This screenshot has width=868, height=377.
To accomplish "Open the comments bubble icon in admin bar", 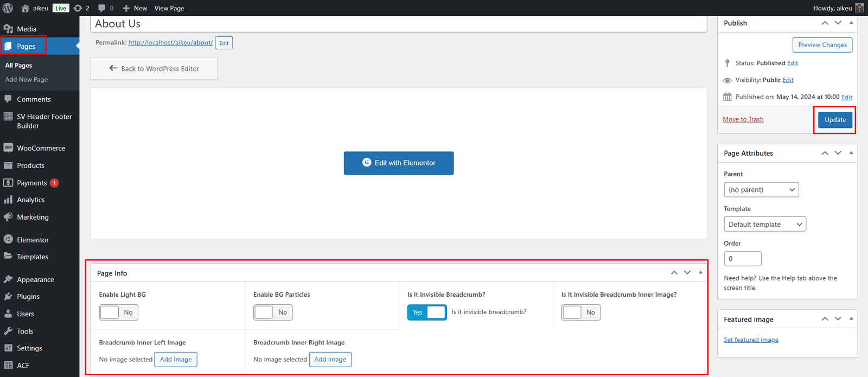I will (x=102, y=8).
